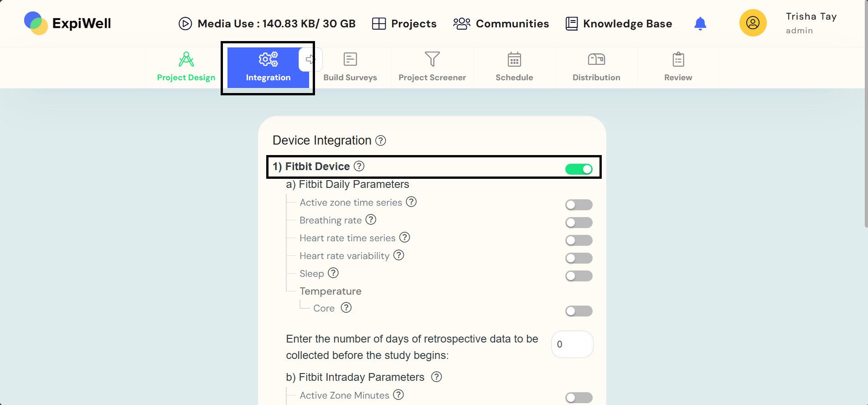The image size is (868, 405).
Task: Click the Trisha Tay user name
Action: coord(811,16)
